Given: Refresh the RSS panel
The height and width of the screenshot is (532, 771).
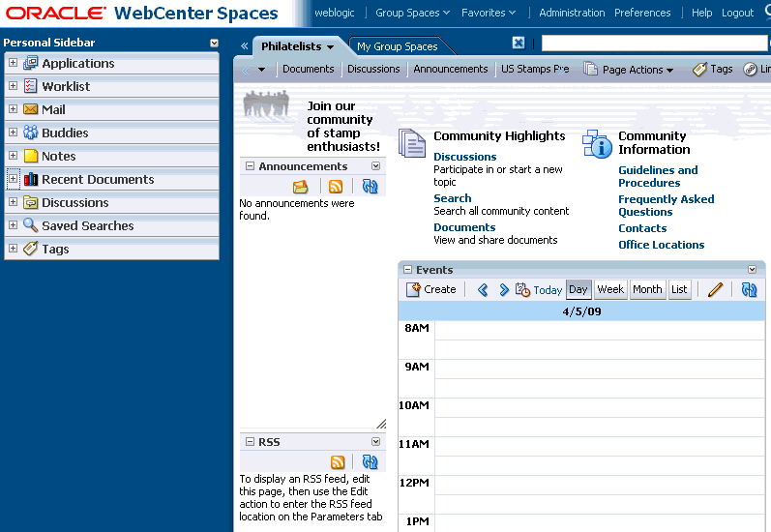Looking at the screenshot, I should 370,461.
